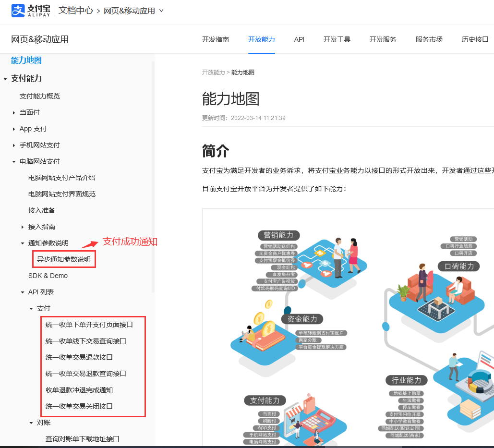Open the 开发服务 tab
Viewport: 494px width, 448px height.
(x=383, y=39)
